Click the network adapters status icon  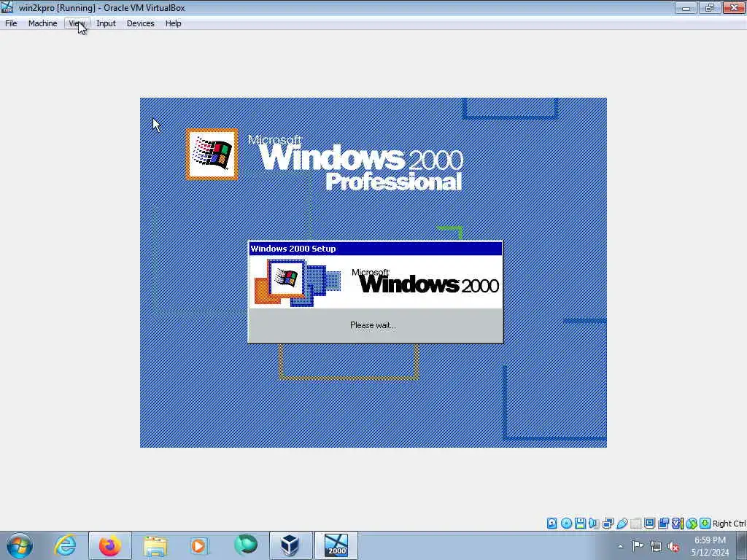pyautogui.click(x=608, y=524)
